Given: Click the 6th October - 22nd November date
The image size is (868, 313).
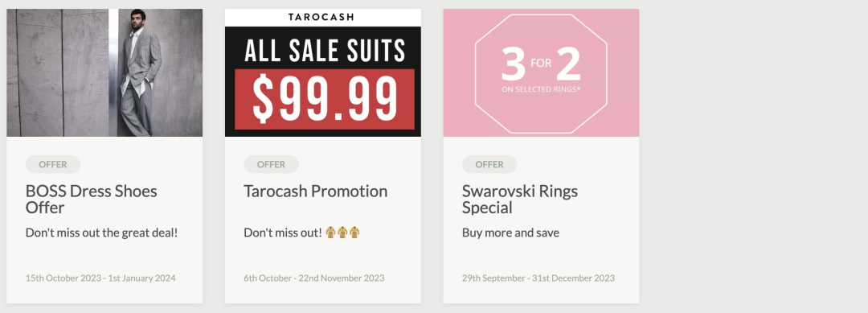Looking at the screenshot, I should pyautogui.click(x=314, y=278).
